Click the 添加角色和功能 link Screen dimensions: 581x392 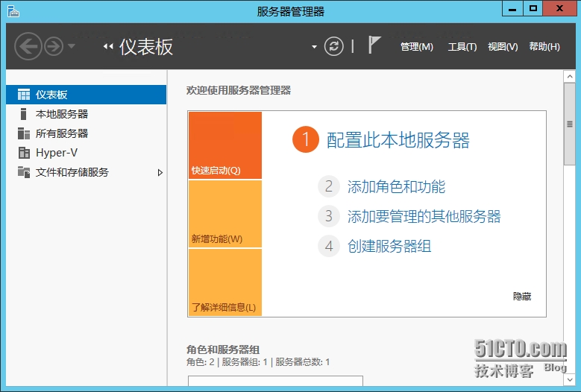tap(396, 186)
